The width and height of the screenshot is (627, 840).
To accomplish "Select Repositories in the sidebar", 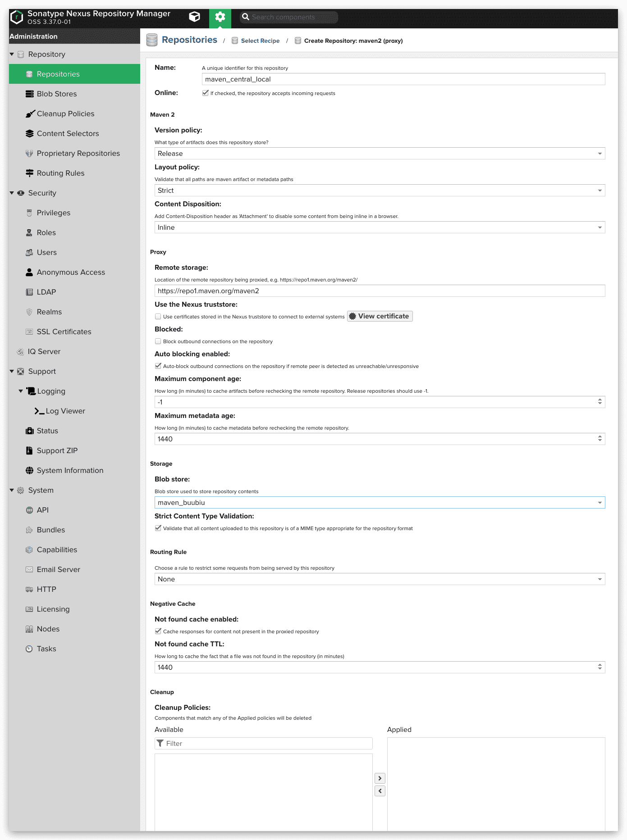I will (58, 74).
